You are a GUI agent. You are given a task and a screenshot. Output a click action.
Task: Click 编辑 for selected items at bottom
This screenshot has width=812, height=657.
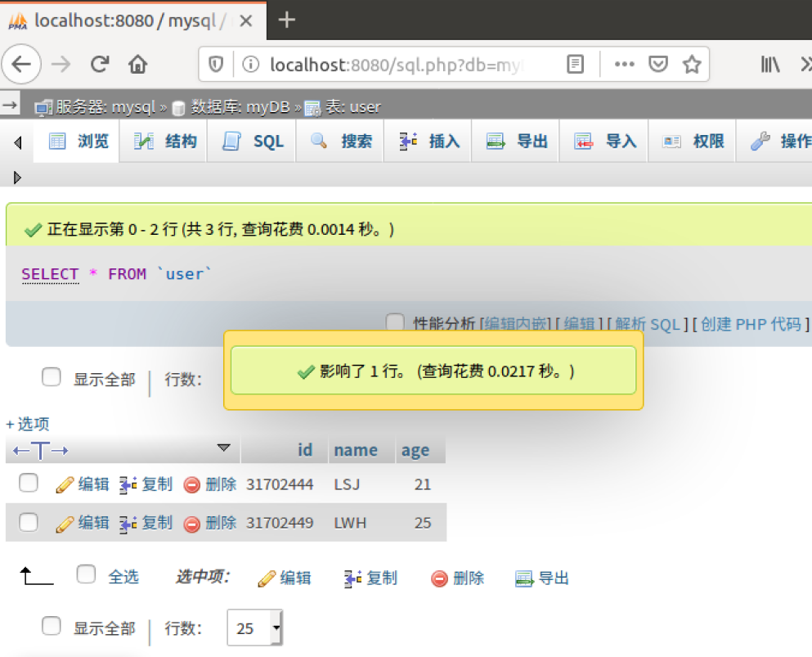[x=285, y=578]
